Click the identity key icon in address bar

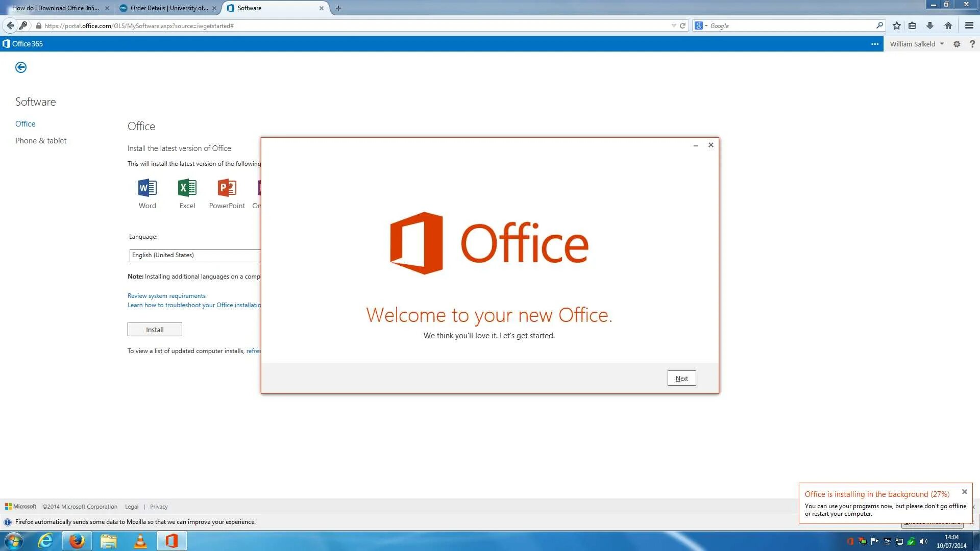tap(23, 26)
